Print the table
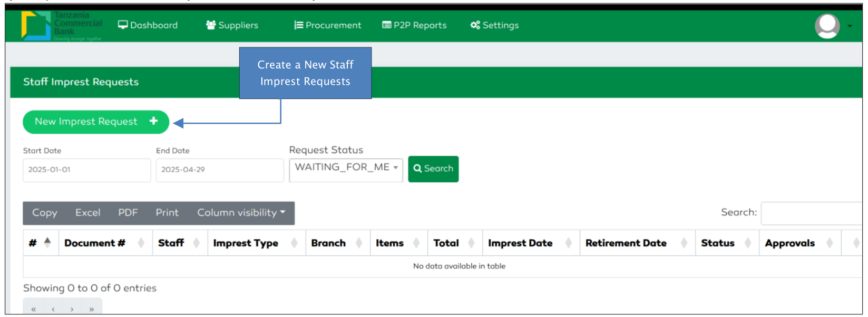This screenshot has height=317, width=868. pos(167,213)
